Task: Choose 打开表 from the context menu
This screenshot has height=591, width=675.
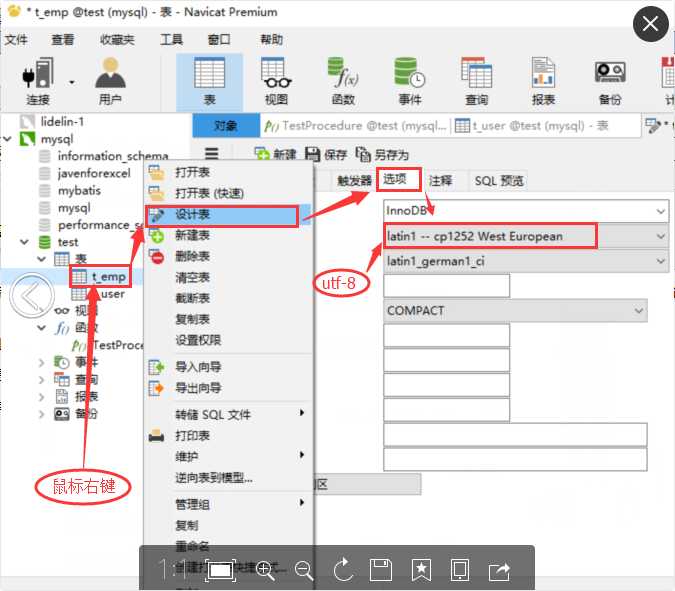Action: click(228, 172)
